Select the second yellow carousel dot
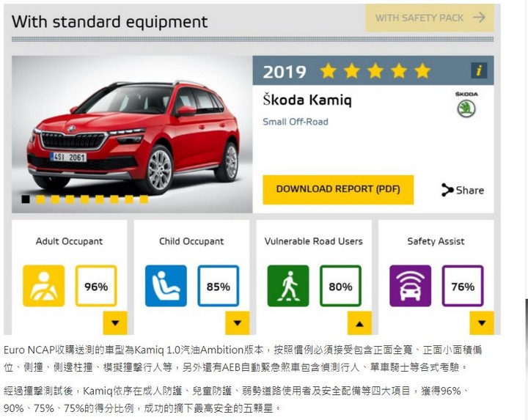Image resolution: width=528 pixels, height=420 pixels. pyautogui.click(x=55, y=199)
